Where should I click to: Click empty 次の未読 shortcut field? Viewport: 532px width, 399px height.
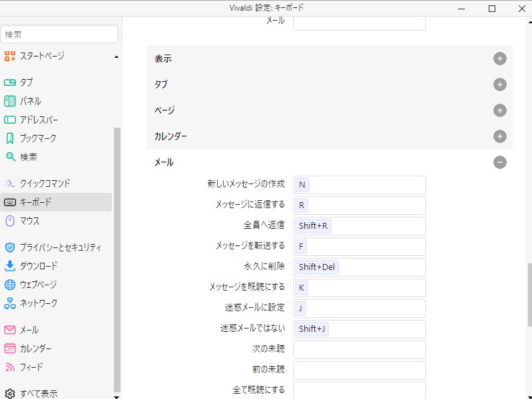point(360,350)
